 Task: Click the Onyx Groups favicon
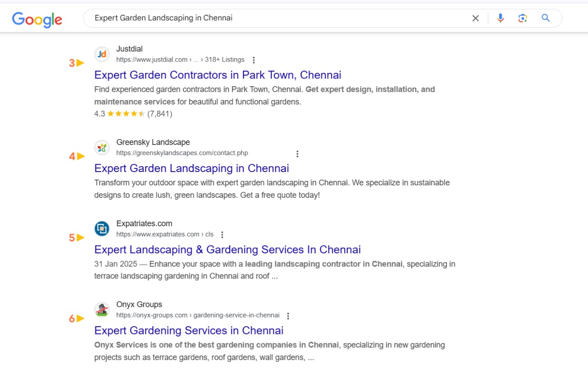[x=102, y=310]
